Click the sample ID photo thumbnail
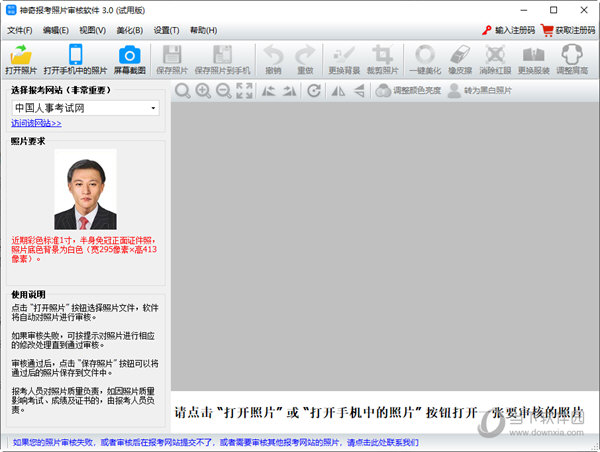Image resolution: width=600 pixels, height=452 pixels. click(84, 190)
